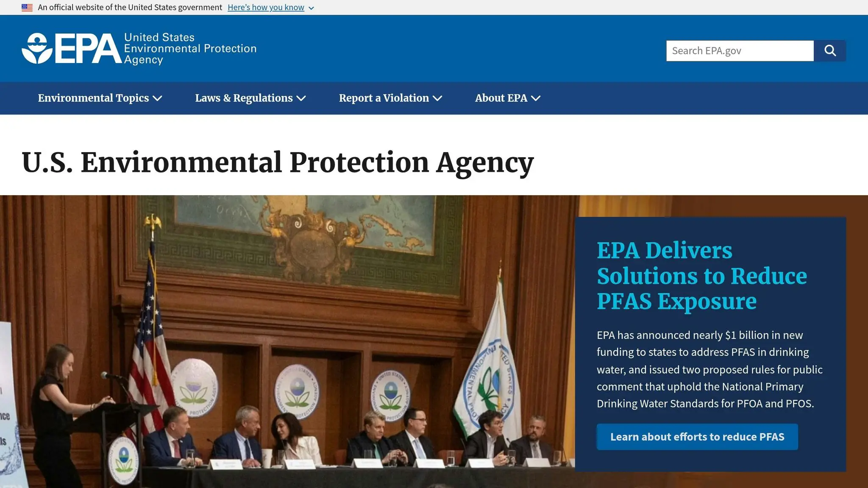
Task: Click the EPA Delivers Solutions headline
Action: pyautogui.click(x=702, y=276)
